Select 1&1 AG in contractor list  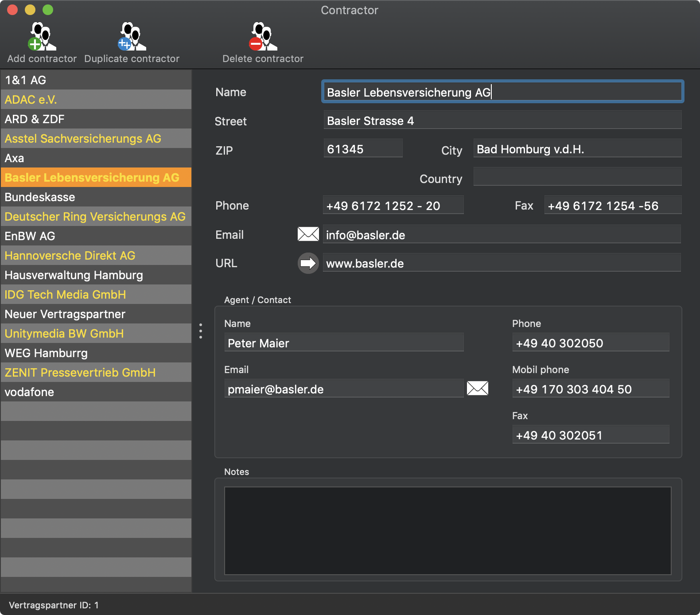click(x=96, y=80)
